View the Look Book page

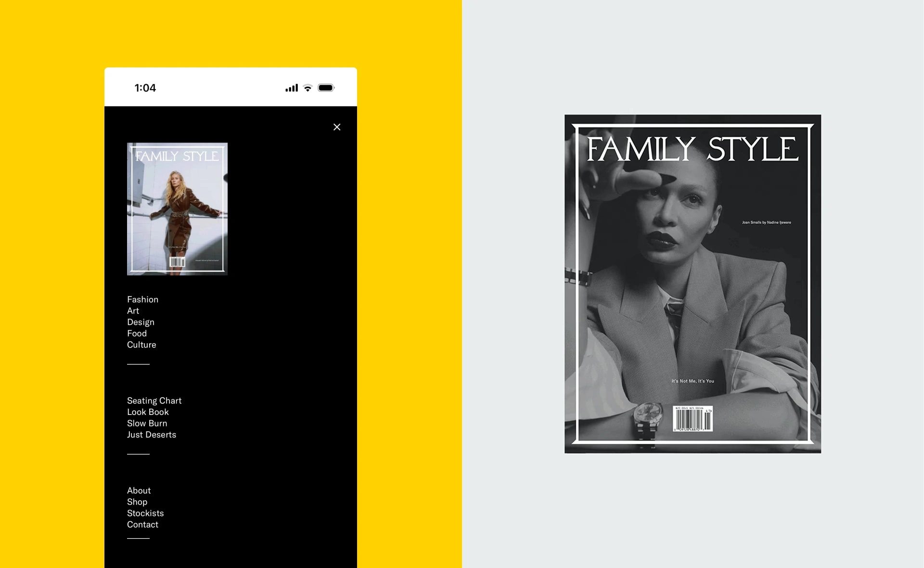coord(148,412)
